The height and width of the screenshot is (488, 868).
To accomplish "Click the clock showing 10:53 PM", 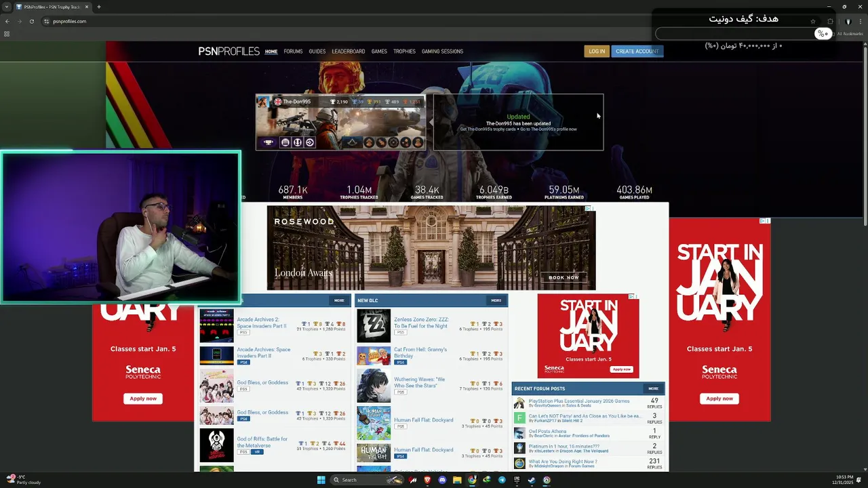I will coord(844,480).
